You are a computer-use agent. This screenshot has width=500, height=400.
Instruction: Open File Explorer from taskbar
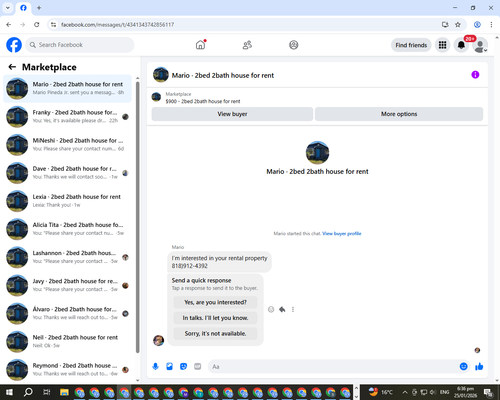(64, 392)
